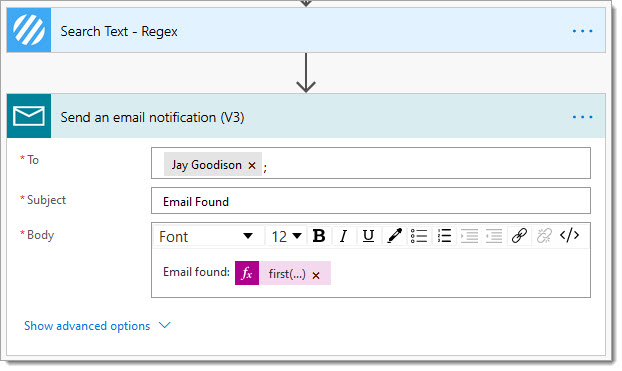This screenshot has width=622, height=371.
Task: Open Search Text - Regex options menu
Action: (583, 31)
